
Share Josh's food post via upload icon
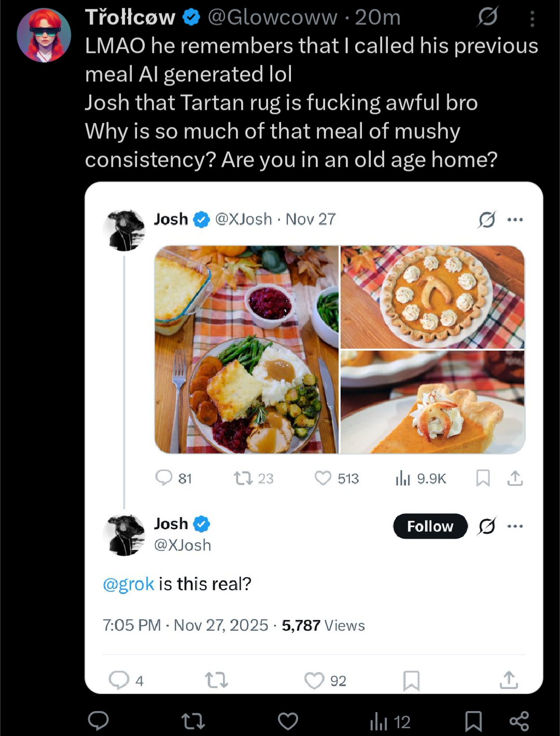coord(515,478)
